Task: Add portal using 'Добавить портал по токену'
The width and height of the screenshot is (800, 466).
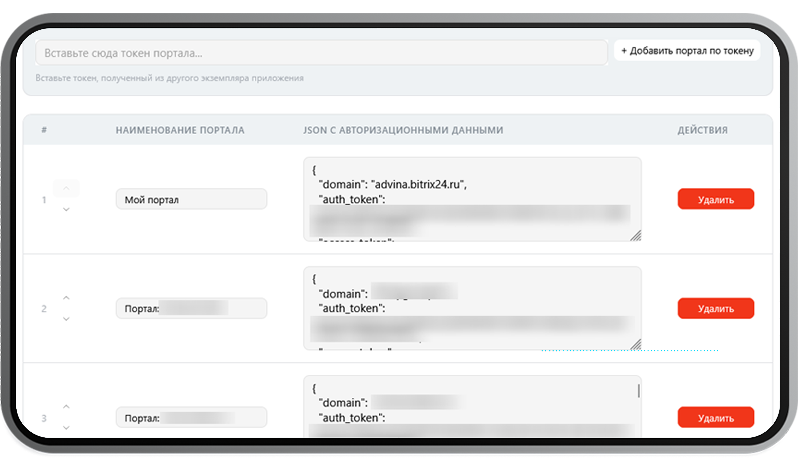Action: 686,50
